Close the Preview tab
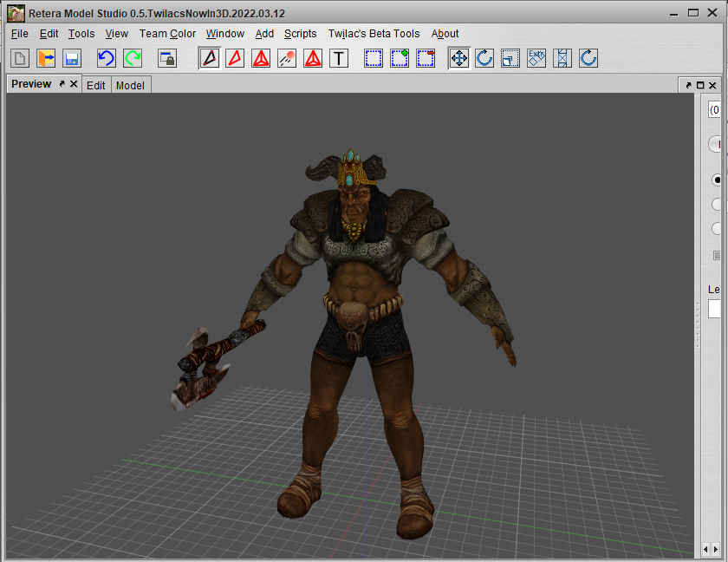728x562 pixels. tap(74, 84)
